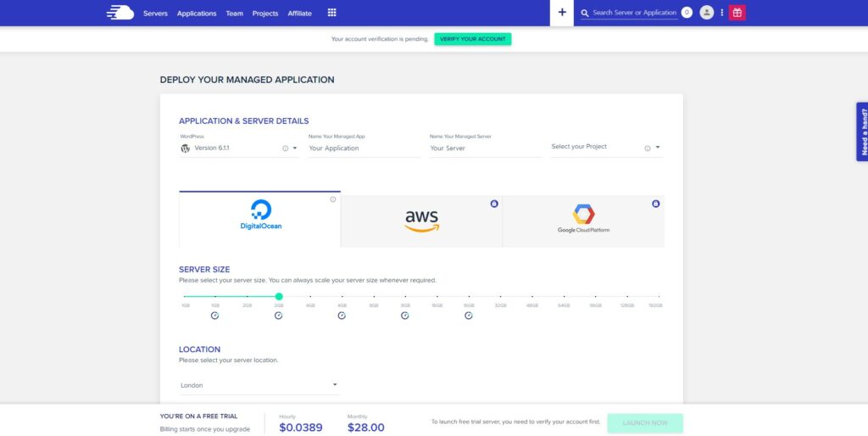Screen dimensions: 868x436
Task: Click the Google Cloud Platform lock icon
Action: pos(655,204)
